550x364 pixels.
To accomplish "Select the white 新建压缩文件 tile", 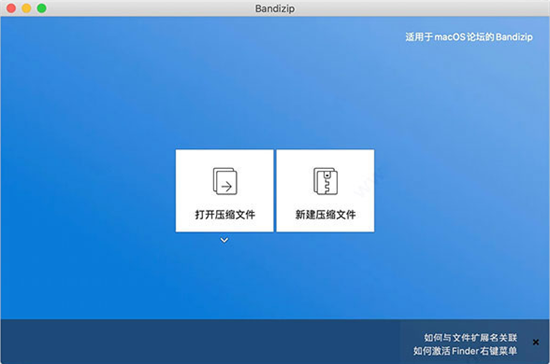I will coord(325,191).
